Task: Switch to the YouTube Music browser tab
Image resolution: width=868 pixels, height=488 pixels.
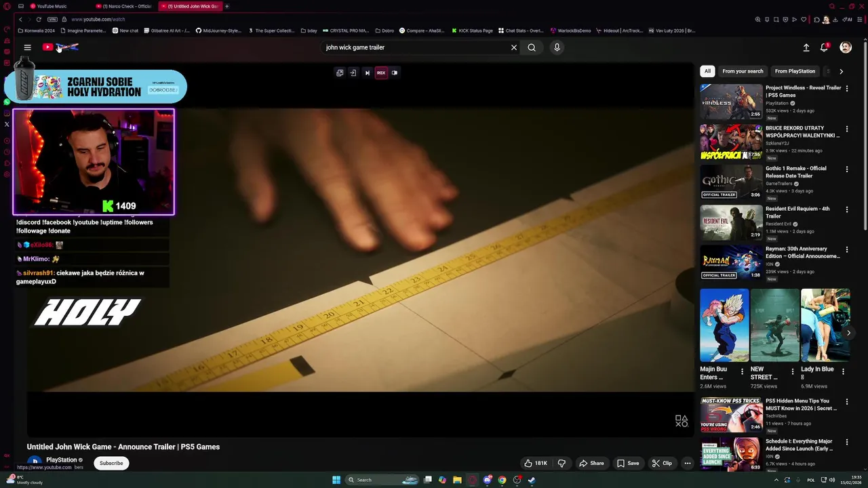Action: (52, 6)
